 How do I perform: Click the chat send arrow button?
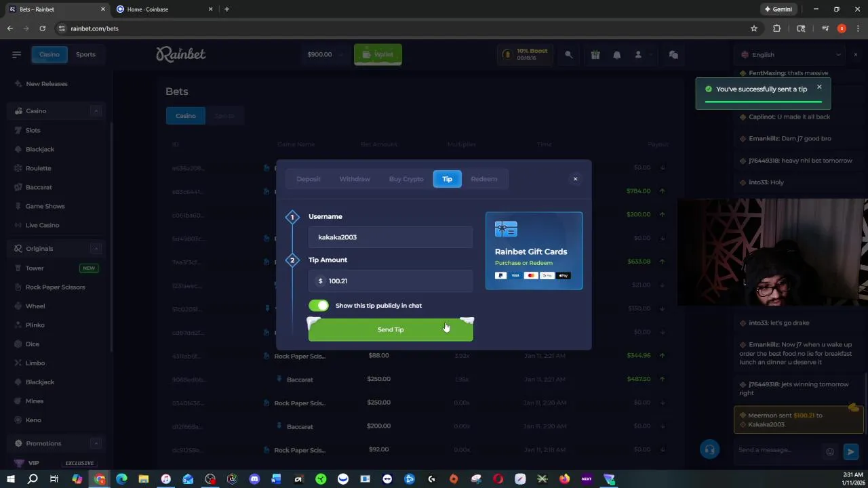click(850, 451)
